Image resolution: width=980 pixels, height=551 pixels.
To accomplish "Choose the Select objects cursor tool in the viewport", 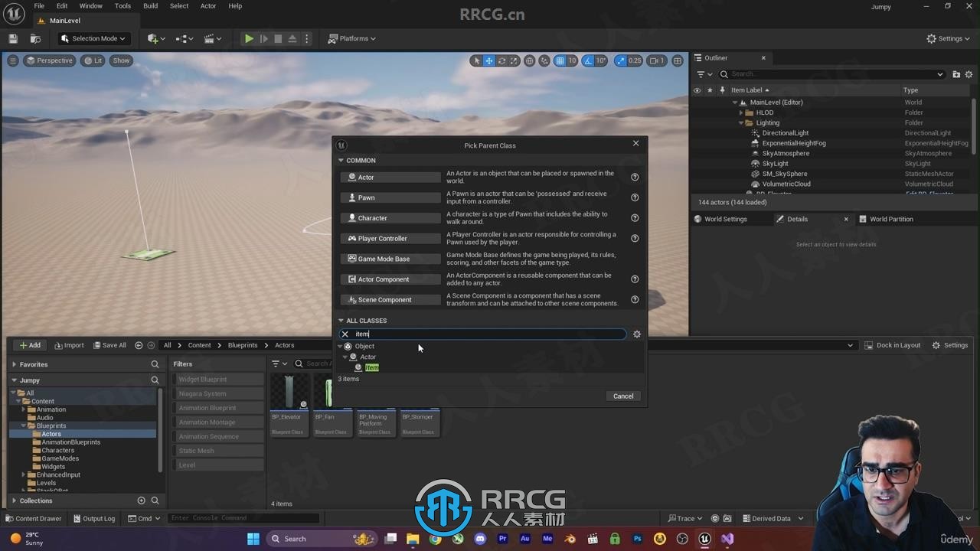I will point(476,60).
